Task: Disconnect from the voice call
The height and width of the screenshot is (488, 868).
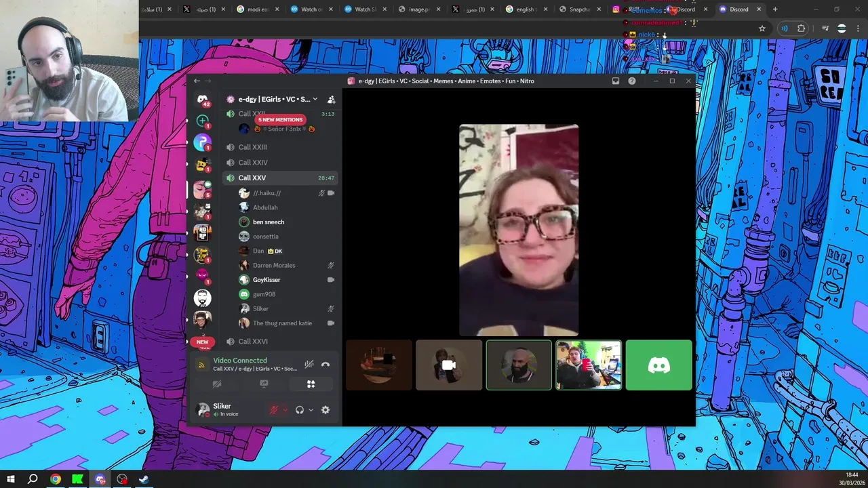Action: pos(325,364)
